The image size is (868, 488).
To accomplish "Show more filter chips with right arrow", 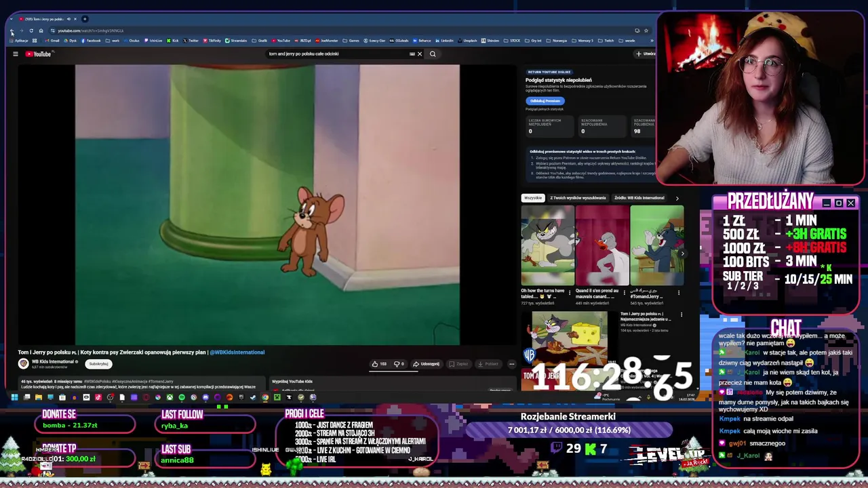I will (677, 198).
